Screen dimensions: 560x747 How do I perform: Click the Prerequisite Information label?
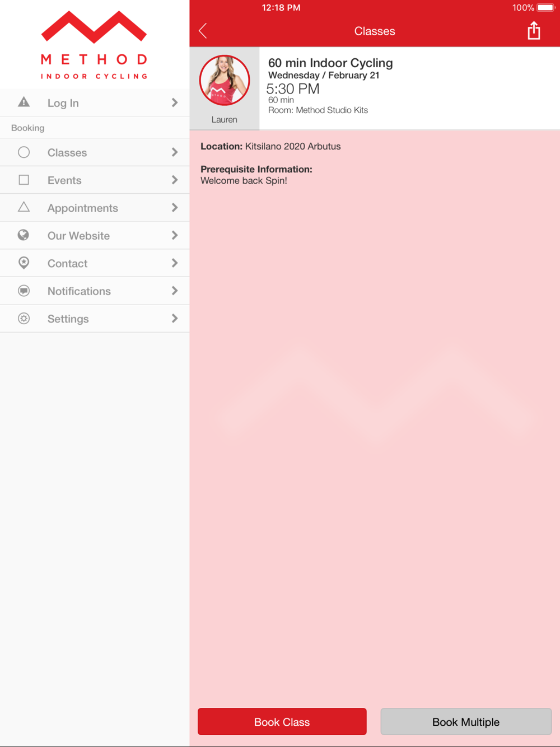point(256,169)
